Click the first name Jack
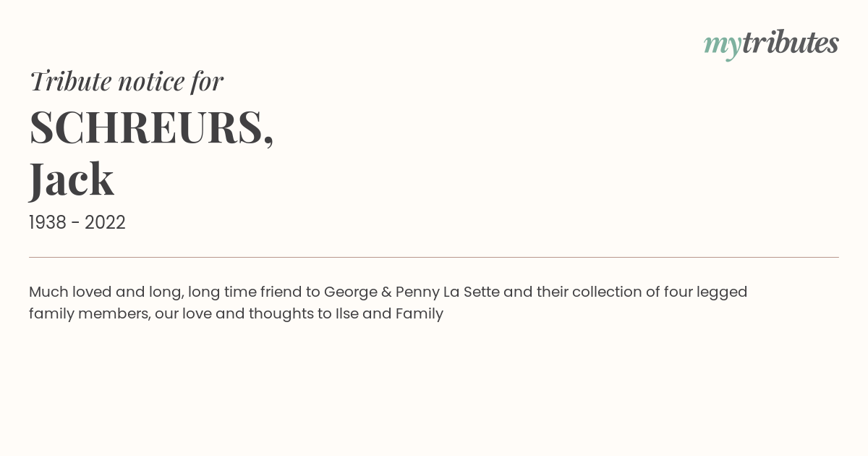The width and height of the screenshot is (868, 456). coord(72,180)
